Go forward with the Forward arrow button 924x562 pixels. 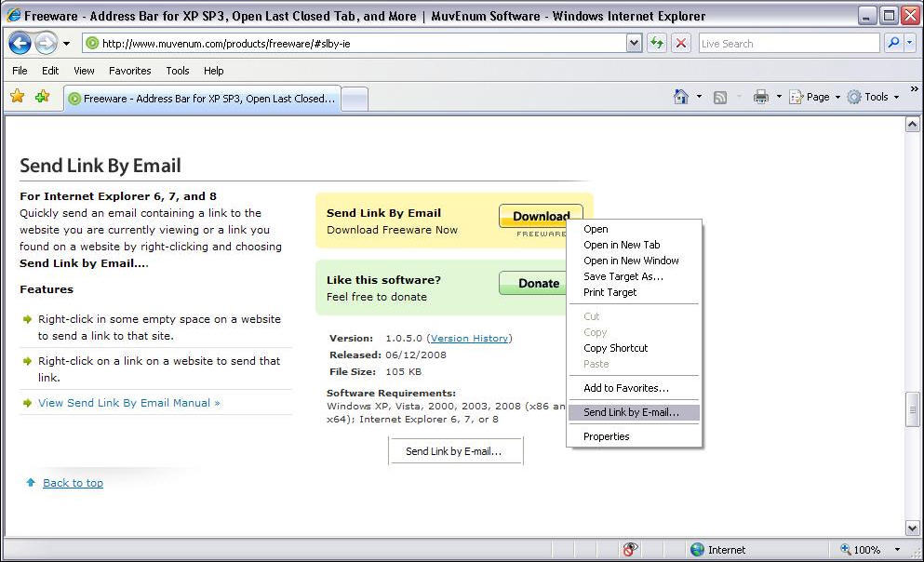pos(46,43)
